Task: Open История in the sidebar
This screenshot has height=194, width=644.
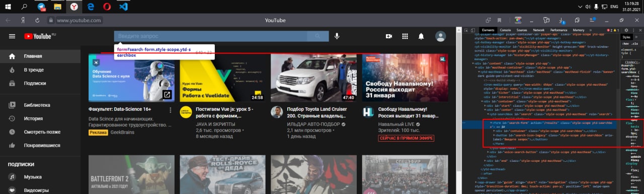Action: [x=40, y=118]
